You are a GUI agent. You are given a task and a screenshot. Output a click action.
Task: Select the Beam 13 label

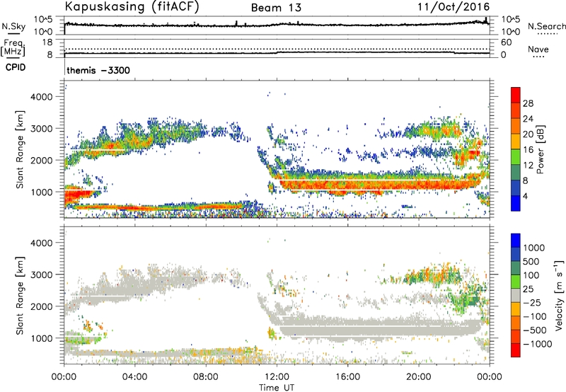click(x=276, y=8)
